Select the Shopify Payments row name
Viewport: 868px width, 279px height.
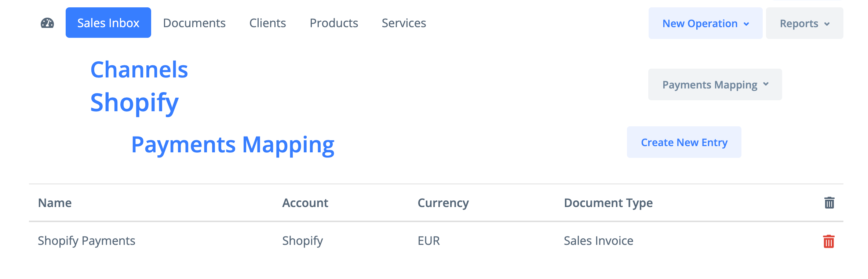[x=87, y=241]
